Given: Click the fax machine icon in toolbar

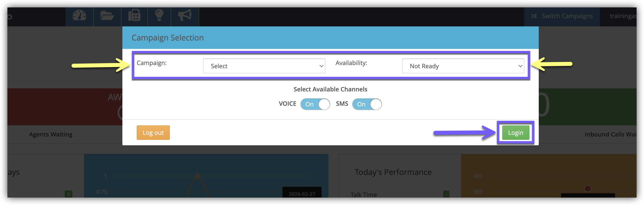Looking at the screenshot, I should click(134, 16).
